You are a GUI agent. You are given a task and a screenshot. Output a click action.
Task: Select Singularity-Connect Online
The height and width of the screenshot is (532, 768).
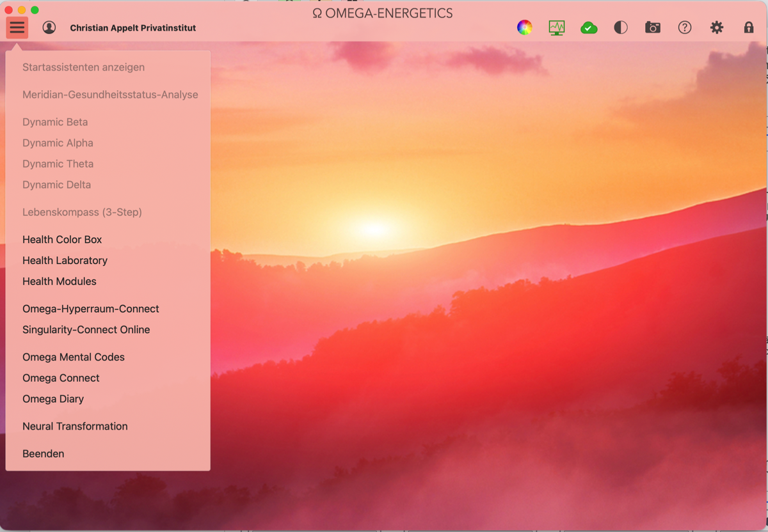click(x=86, y=330)
